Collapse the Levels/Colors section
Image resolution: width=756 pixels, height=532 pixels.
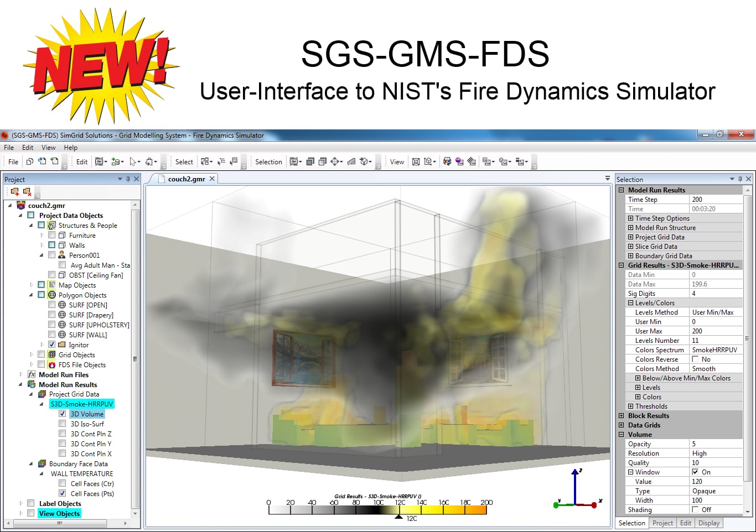tap(630, 302)
